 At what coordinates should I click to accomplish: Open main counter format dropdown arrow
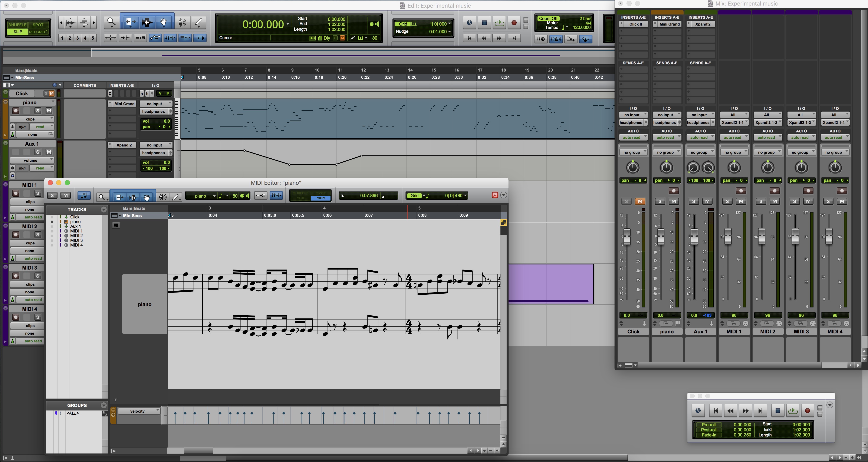pyautogui.click(x=287, y=24)
